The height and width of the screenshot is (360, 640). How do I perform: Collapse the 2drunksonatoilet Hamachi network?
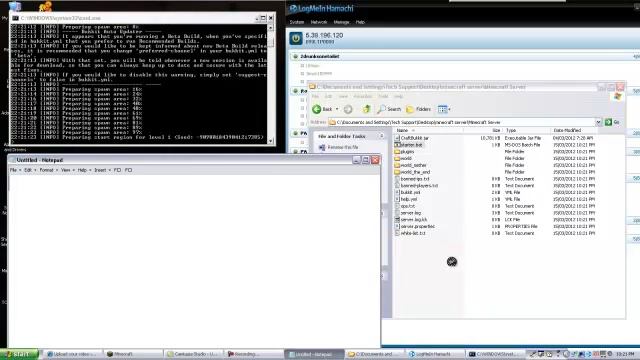(295, 56)
